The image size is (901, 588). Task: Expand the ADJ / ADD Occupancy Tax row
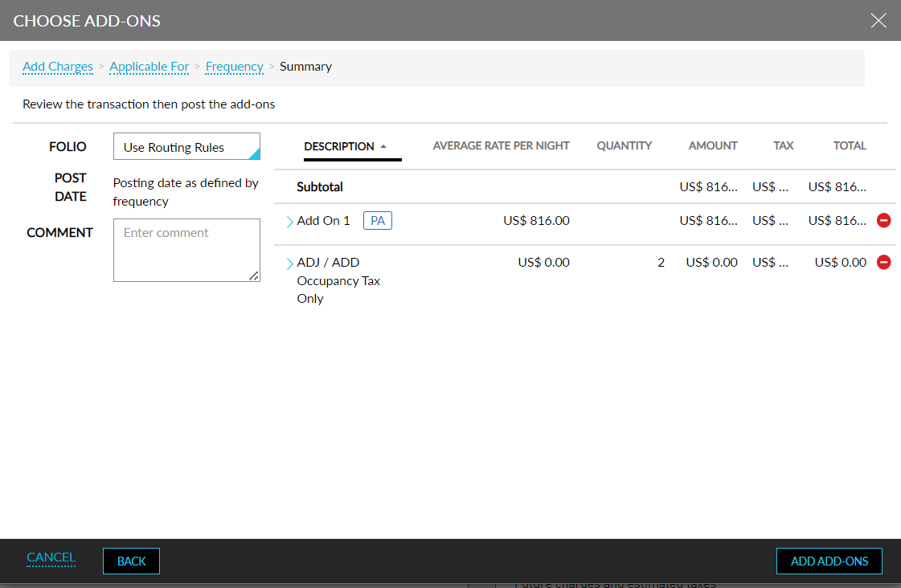pos(289,261)
